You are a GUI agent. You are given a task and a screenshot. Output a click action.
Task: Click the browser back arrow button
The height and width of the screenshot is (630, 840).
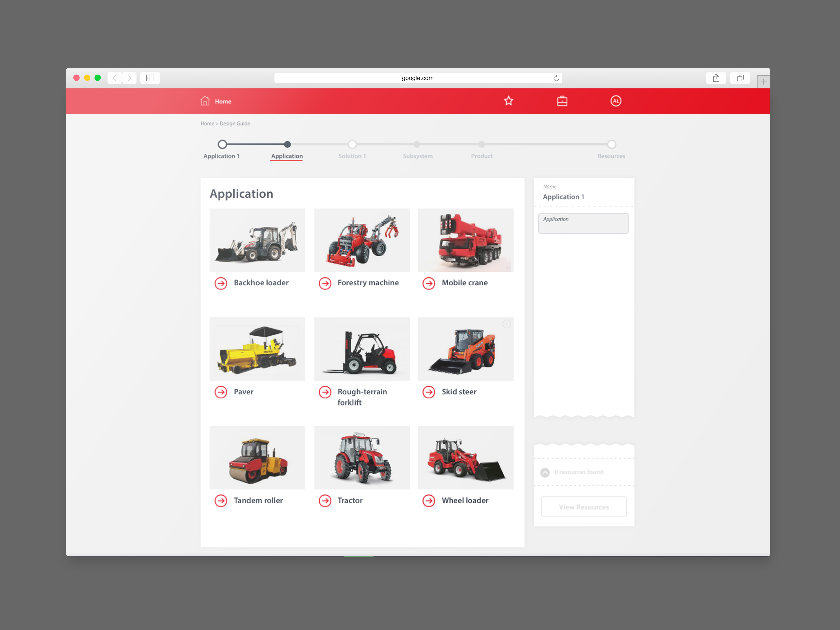click(x=115, y=78)
